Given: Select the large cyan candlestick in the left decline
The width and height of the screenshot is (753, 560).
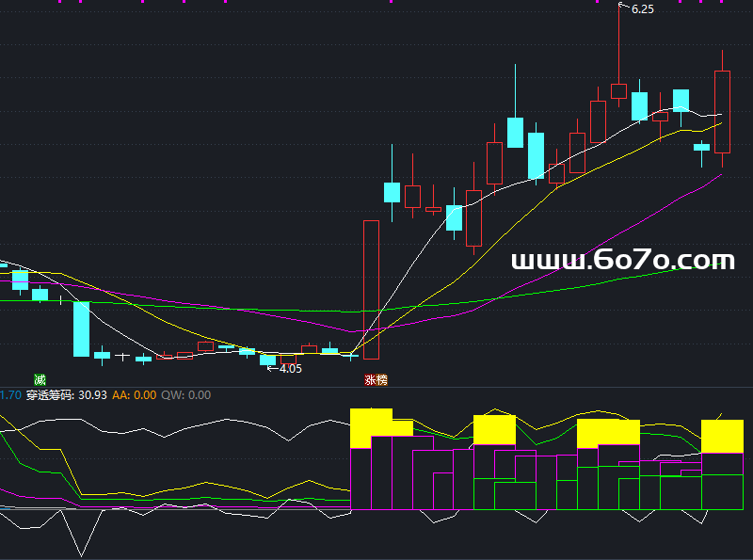Looking at the screenshot, I should pos(82,328).
